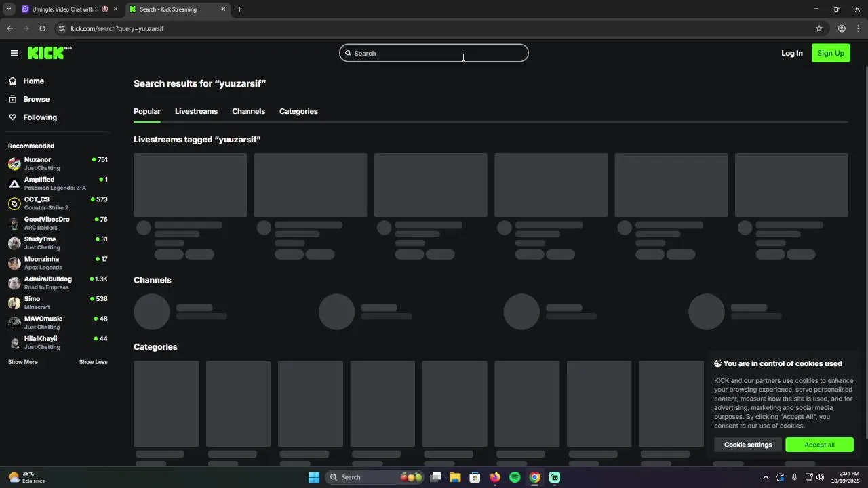Image resolution: width=868 pixels, height=488 pixels.
Task: Switch to the Livestreams tab
Action: tap(196, 111)
